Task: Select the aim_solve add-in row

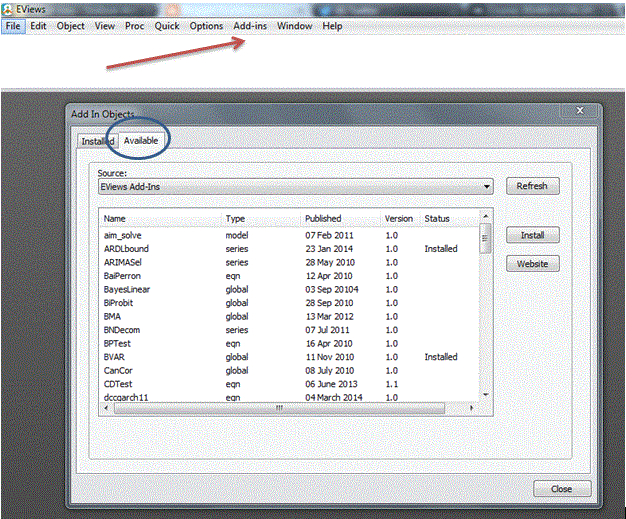Action: tap(289, 236)
